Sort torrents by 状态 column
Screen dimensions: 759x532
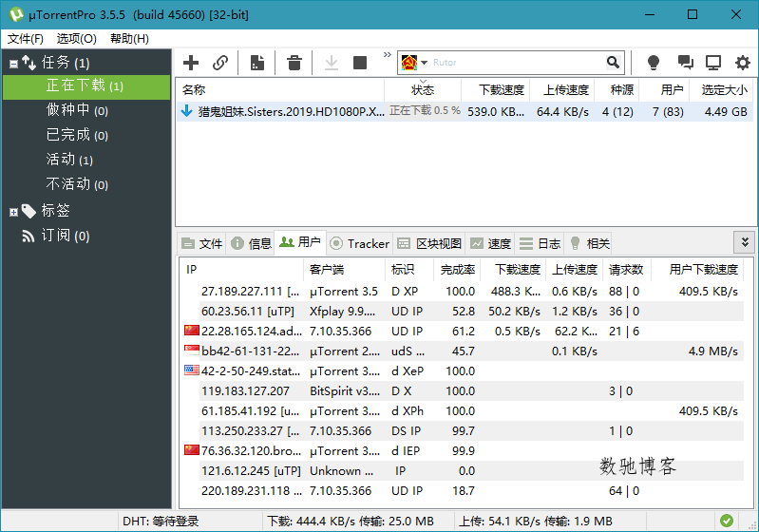click(423, 90)
